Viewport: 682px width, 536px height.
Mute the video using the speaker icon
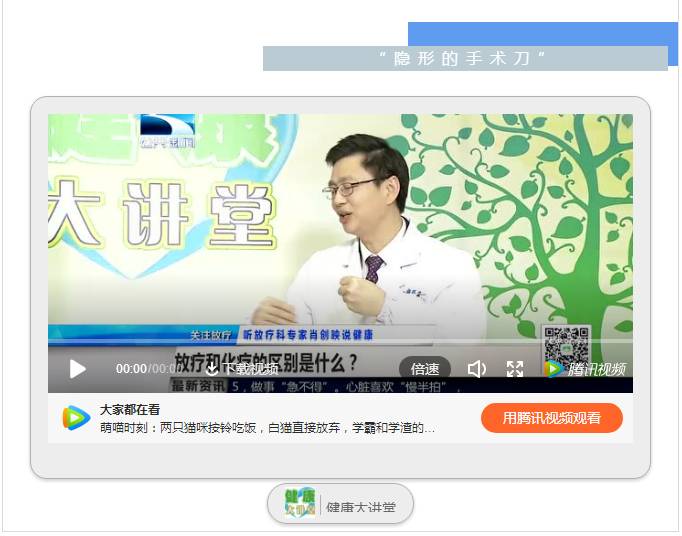477,369
